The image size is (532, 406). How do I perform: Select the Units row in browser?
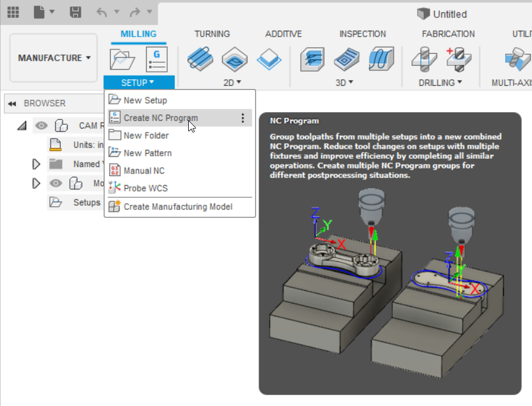coord(76,145)
